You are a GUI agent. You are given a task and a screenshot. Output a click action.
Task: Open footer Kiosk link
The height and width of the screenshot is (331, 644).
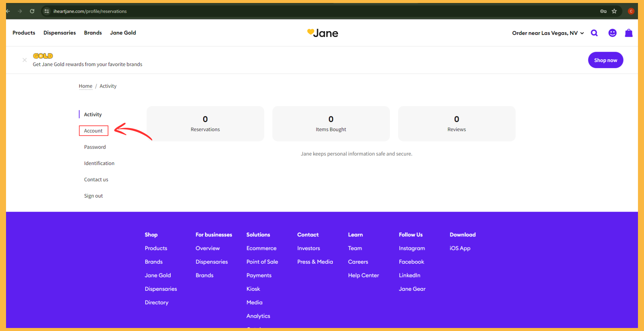(x=253, y=289)
